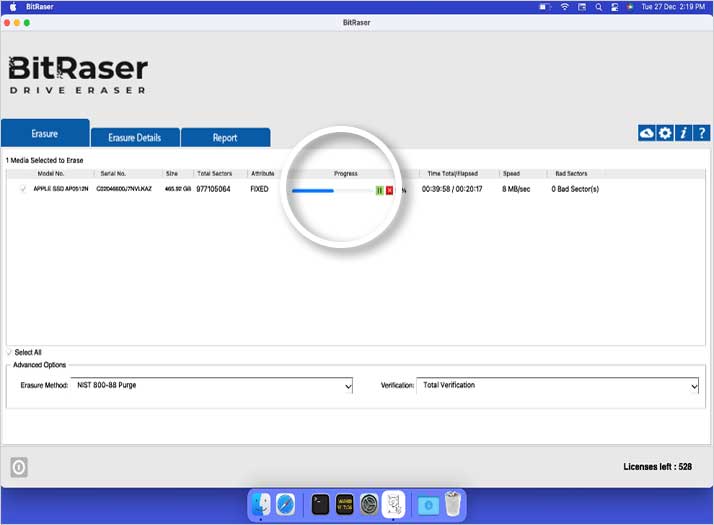
Task: Click Attribute column header
Action: pyautogui.click(x=263, y=173)
